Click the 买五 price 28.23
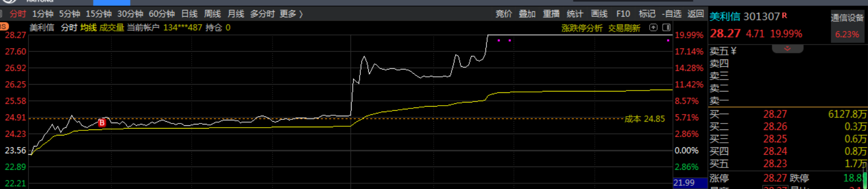Screen dimensions: 868x189 click(775, 163)
